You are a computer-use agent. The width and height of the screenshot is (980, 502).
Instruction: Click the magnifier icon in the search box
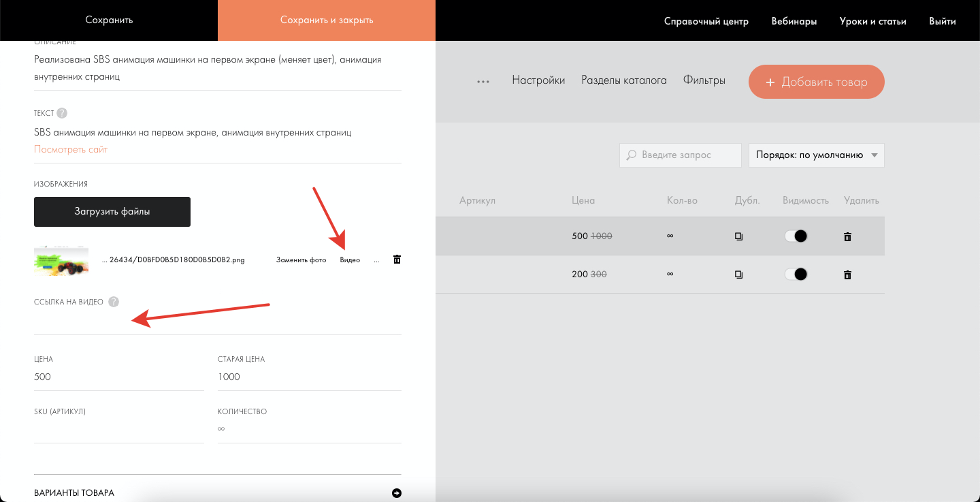click(x=631, y=155)
